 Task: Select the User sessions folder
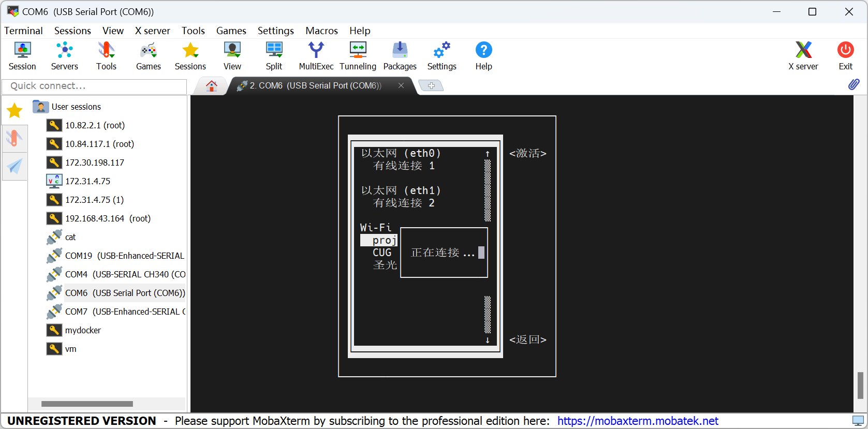67,107
